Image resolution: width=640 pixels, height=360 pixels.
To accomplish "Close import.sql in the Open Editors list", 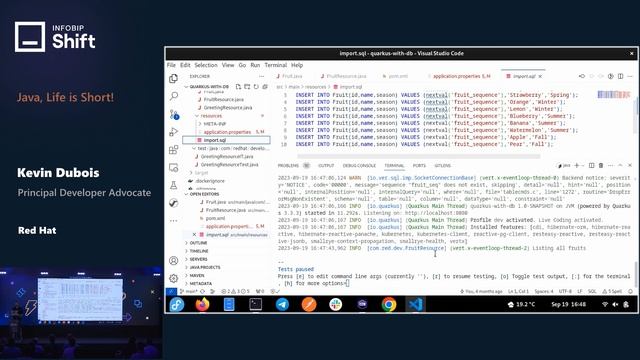I will point(194,235).
